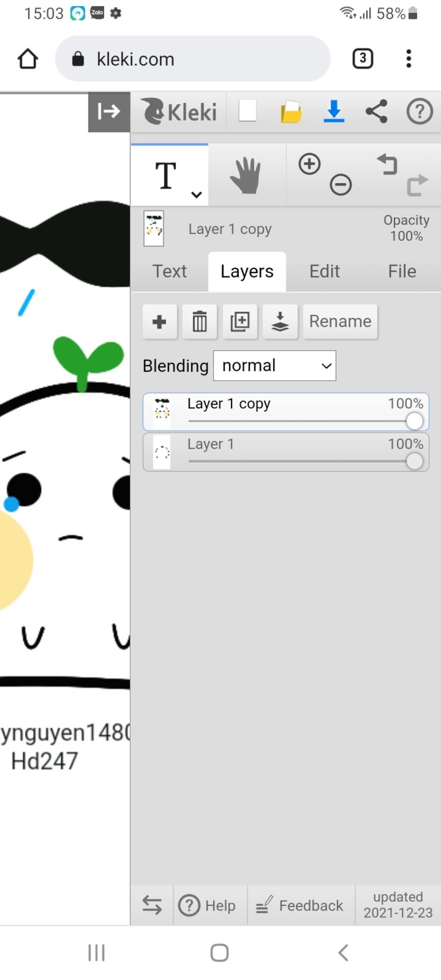Switch to the Edit tab
The image size is (441, 980).
(324, 271)
